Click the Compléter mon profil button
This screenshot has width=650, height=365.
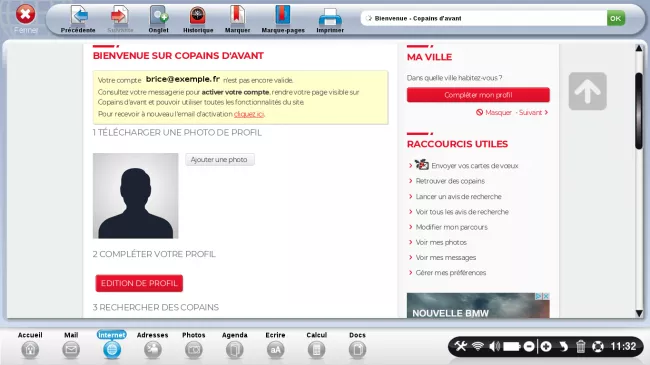(x=478, y=95)
